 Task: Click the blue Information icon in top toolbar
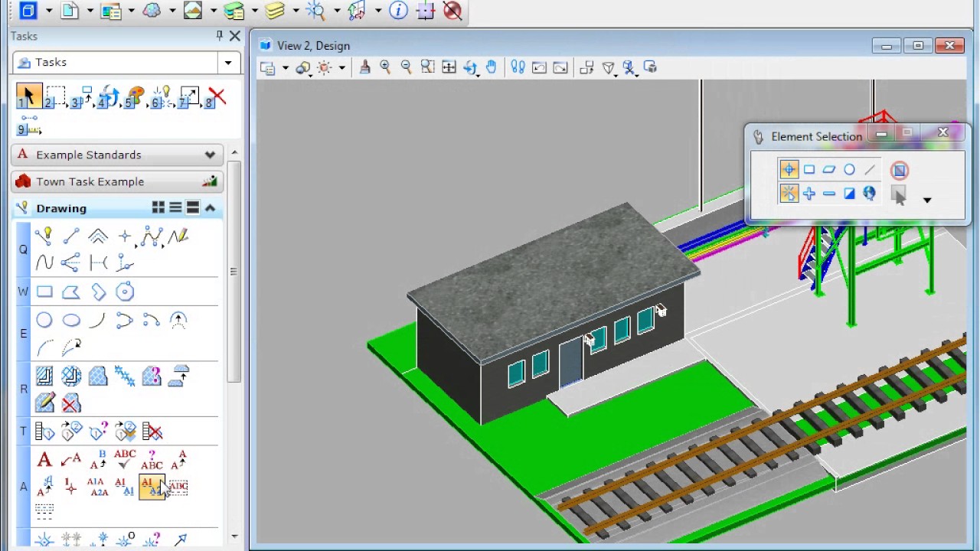(x=398, y=10)
